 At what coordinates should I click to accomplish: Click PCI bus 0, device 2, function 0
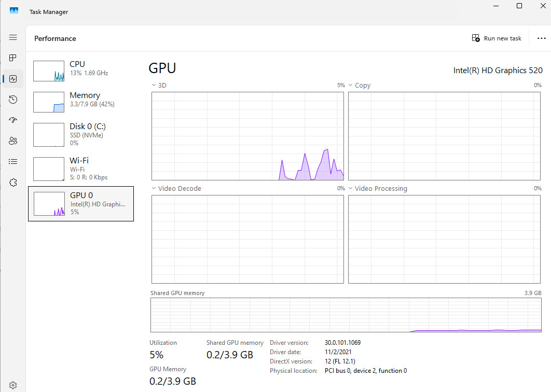[x=366, y=371]
